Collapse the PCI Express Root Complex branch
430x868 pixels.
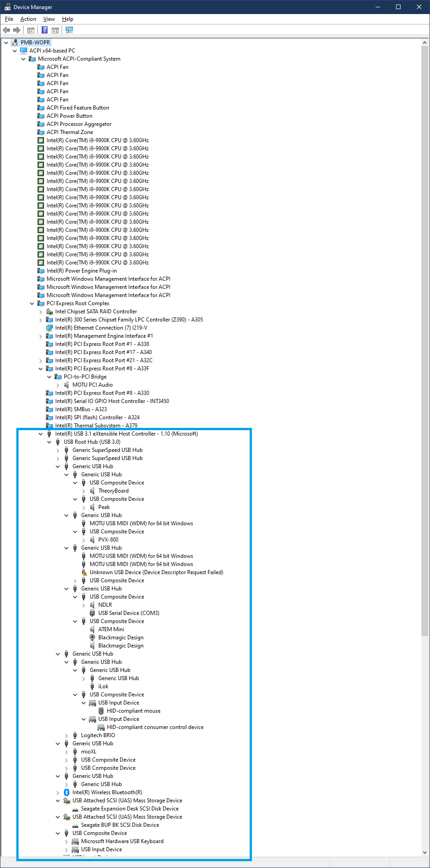pyautogui.click(x=32, y=303)
